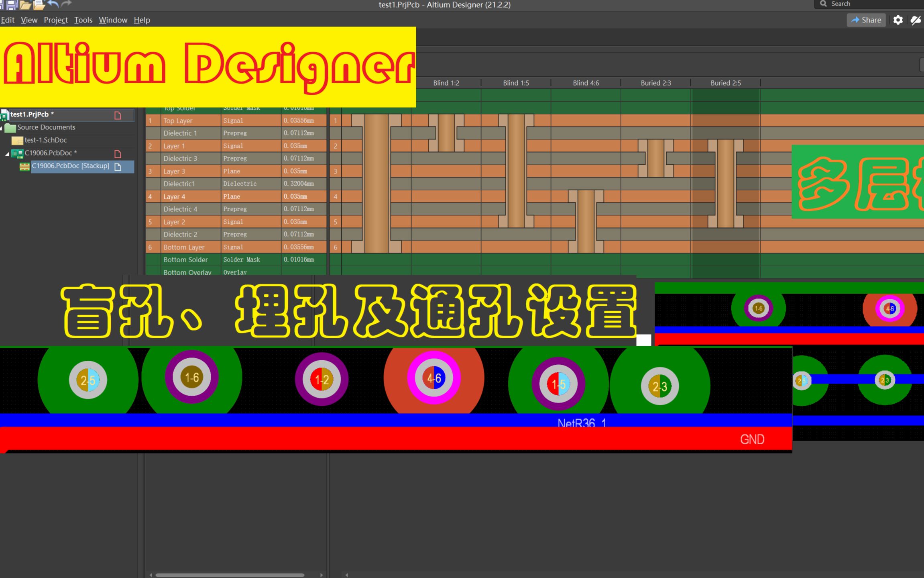This screenshot has height=578, width=924.
Task: Open the Help menu
Action: pyautogui.click(x=142, y=20)
